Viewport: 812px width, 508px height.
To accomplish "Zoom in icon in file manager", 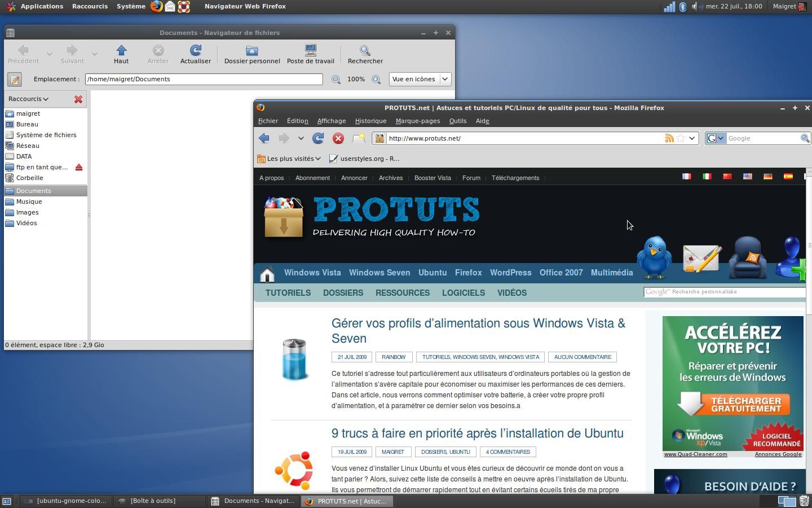I will coord(376,80).
